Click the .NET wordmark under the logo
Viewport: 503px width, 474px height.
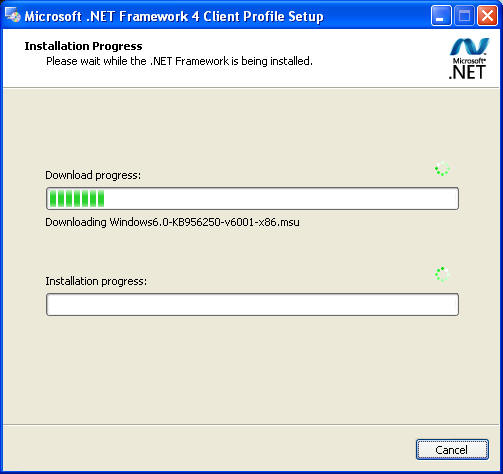click(x=467, y=72)
